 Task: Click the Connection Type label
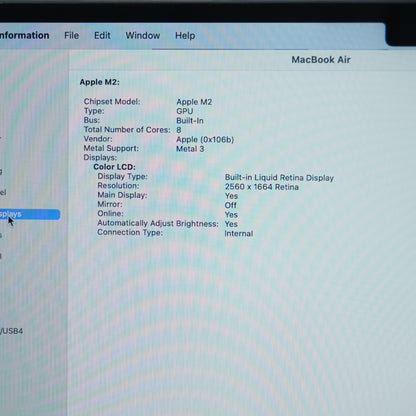pyautogui.click(x=130, y=232)
